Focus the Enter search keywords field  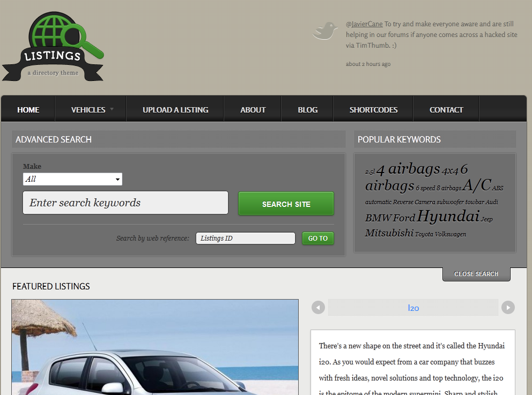click(x=125, y=203)
